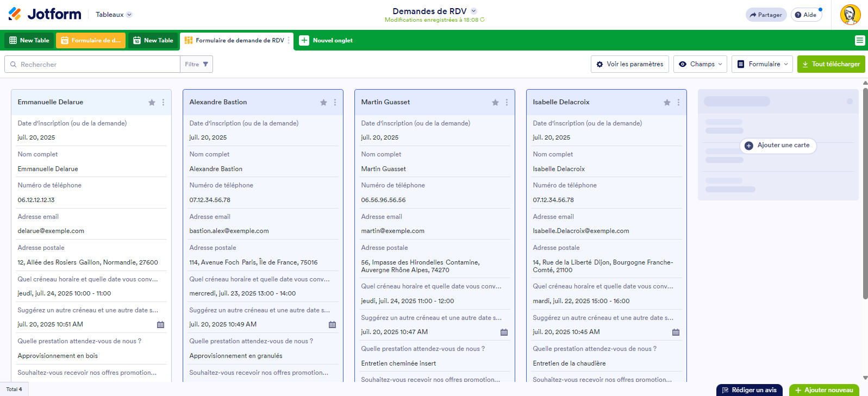
Task: Star the Isabelle Delacroix card
Action: pyautogui.click(x=667, y=103)
